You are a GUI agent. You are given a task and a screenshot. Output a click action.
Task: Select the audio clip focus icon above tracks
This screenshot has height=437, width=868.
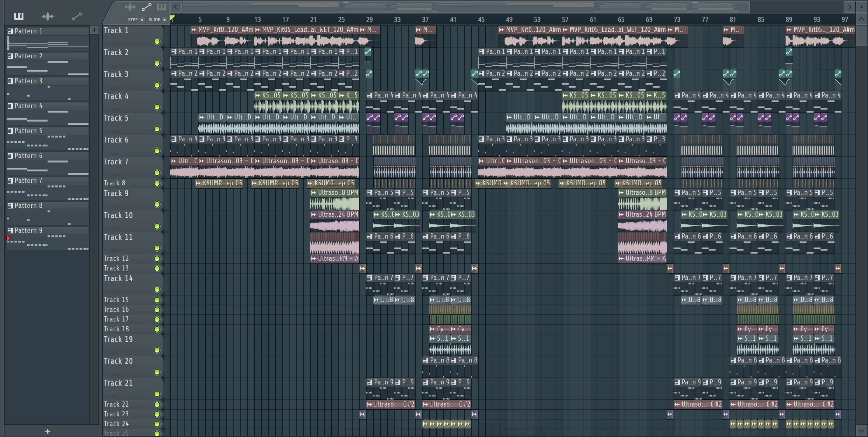click(x=130, y=7)
